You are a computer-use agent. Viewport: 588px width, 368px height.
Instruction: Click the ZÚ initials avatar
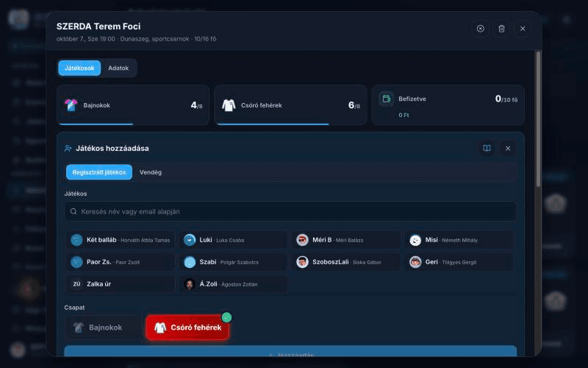tap(76, 284)
